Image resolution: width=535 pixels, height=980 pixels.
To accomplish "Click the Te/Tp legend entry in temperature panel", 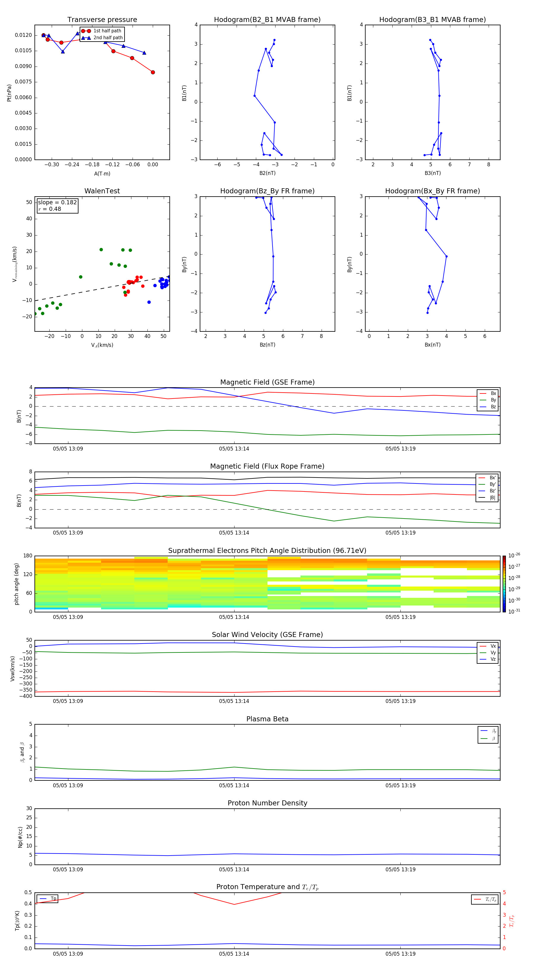I will [485, 899].
